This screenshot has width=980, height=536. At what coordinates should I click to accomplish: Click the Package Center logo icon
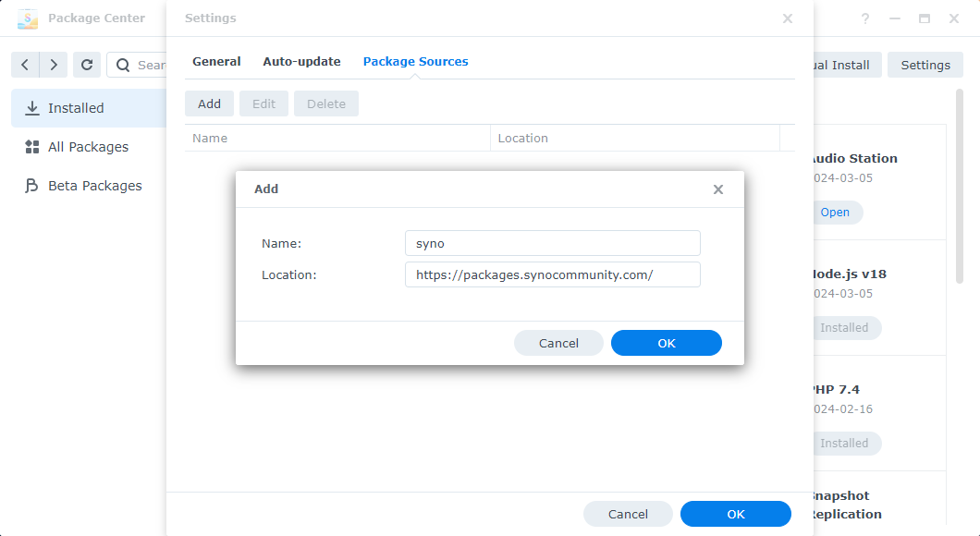coord(29,18)
